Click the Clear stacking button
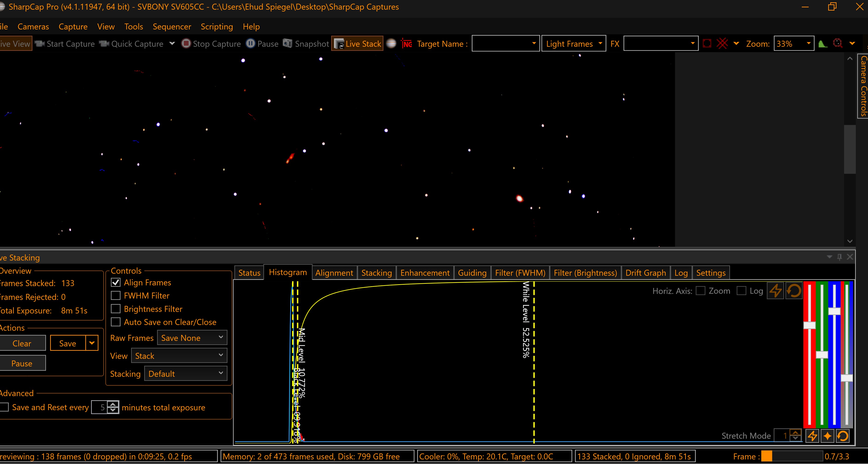 (22, 343)
